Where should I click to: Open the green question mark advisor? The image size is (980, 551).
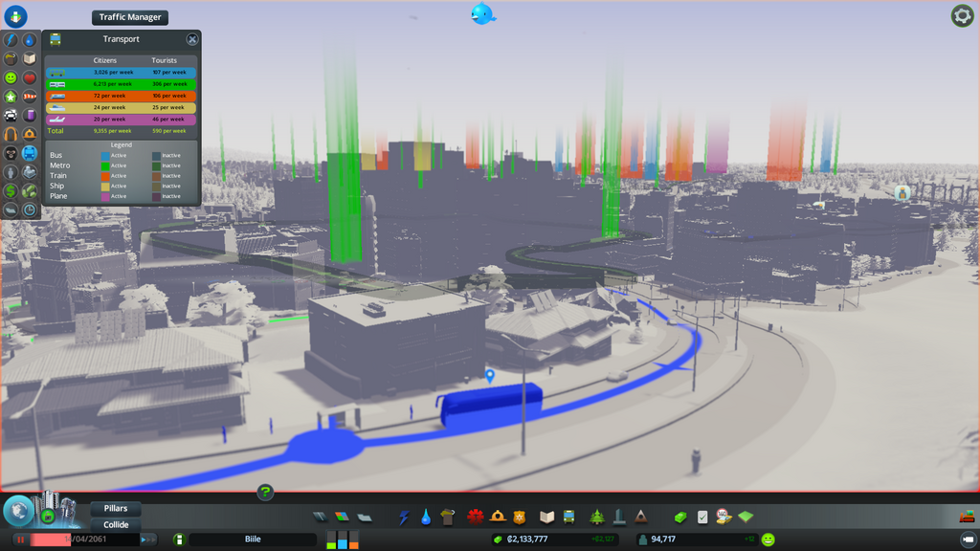pyautogui.click(x=265, y=493)
